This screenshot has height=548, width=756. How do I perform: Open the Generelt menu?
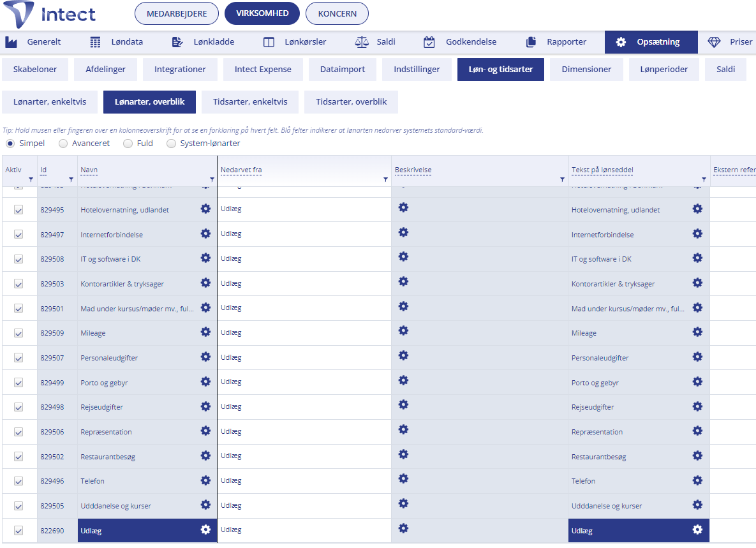33,42
